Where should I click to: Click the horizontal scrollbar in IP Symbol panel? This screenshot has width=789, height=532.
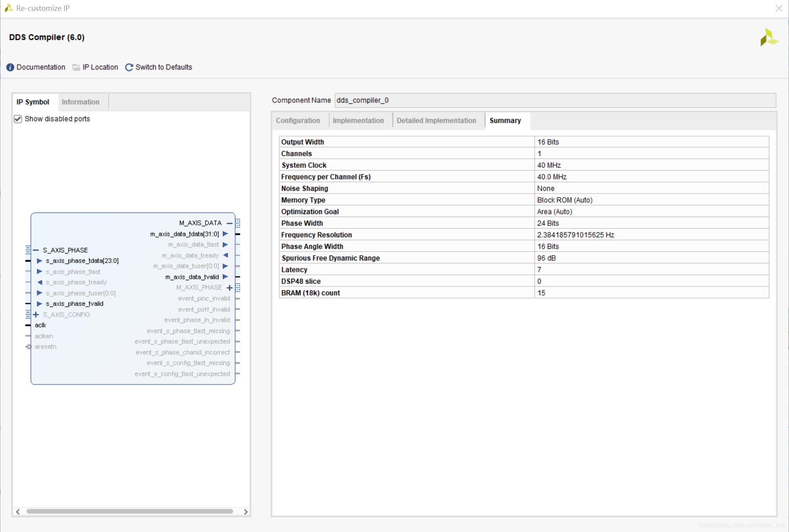130,511
